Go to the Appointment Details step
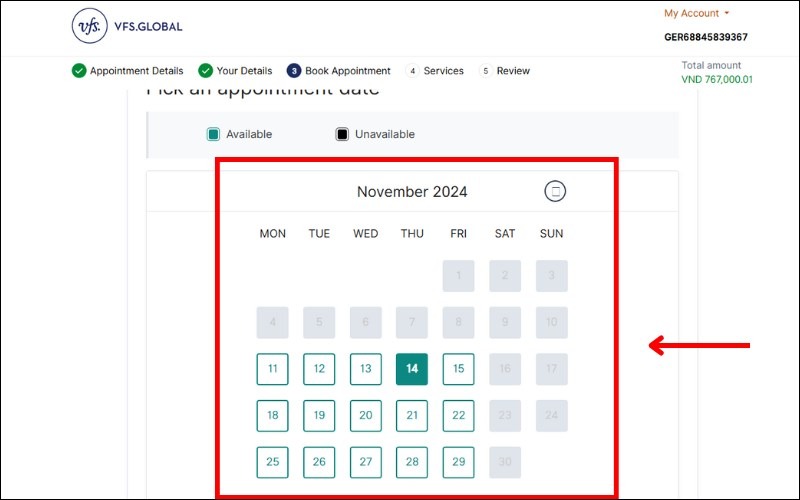 pos(136,71)
